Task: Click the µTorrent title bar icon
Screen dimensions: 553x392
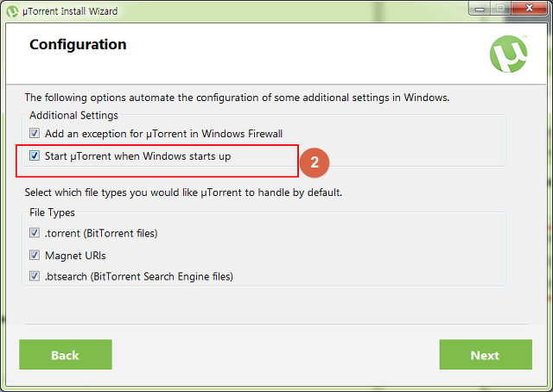Action: (x=12, y=11)
